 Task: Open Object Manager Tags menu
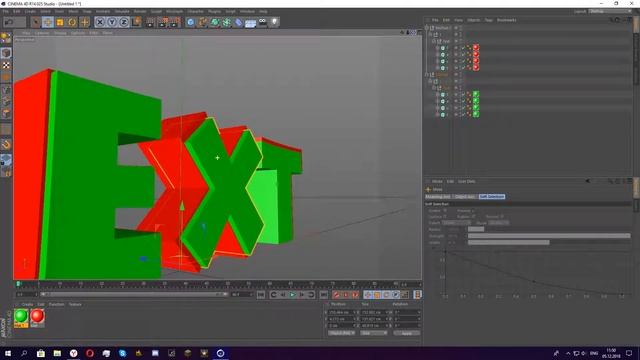tap(489, 20)
